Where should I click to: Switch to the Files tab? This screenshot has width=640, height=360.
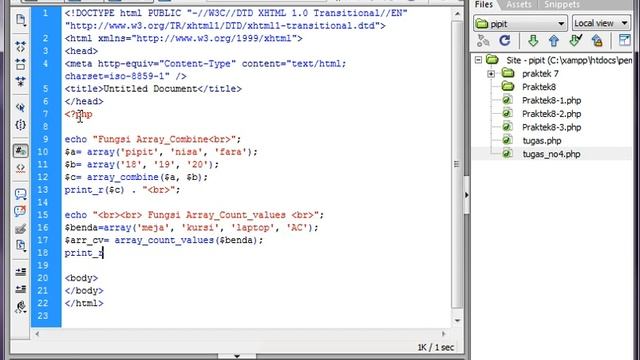point(484,4)
